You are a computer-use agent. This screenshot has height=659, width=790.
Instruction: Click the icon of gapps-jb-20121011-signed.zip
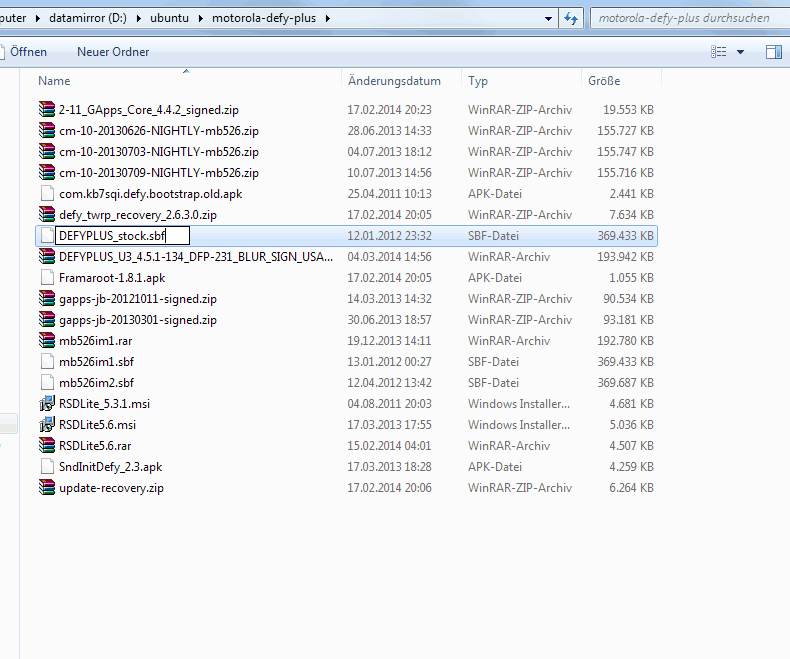pyautogui.click(x=47, y=298)
